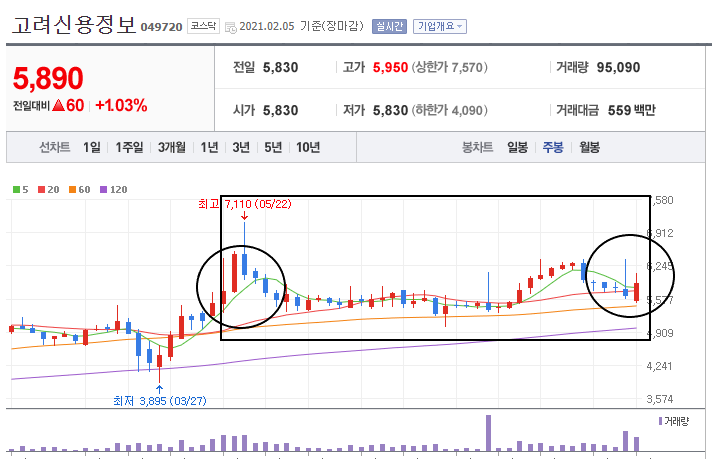Click the 실시간 real-time button
Screen dimensions: 712x459
click(x=389, y=26)
